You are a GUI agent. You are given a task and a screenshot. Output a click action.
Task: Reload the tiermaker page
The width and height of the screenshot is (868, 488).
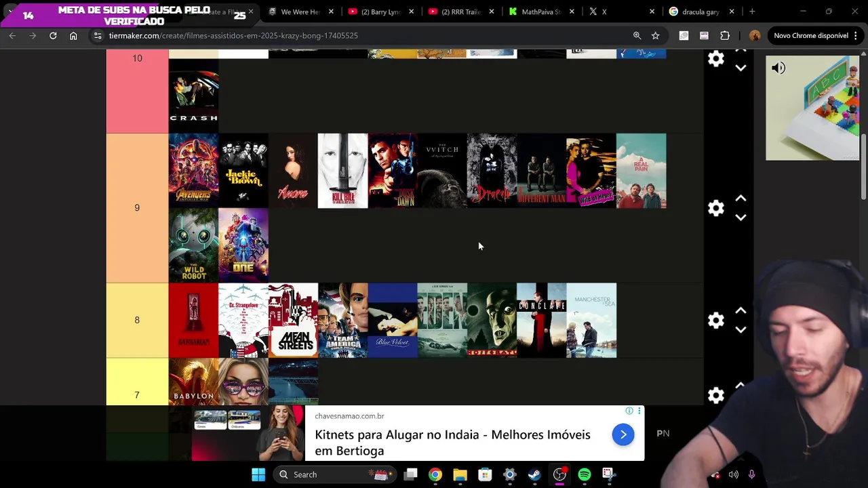(53, 35)
